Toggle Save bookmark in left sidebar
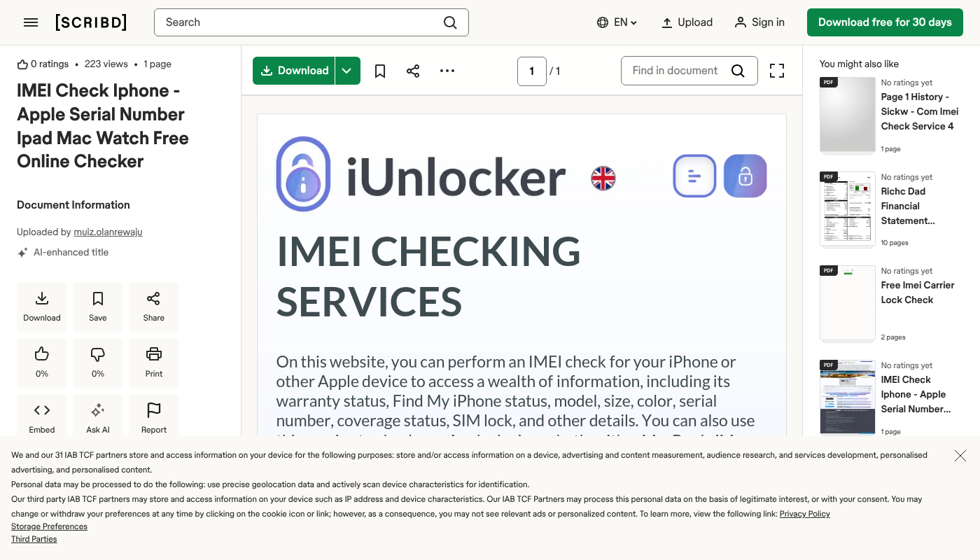 [98, 307]
